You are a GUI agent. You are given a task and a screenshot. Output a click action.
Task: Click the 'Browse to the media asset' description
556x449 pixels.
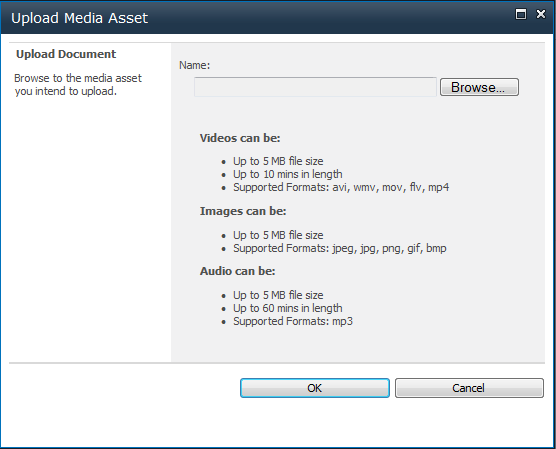click(78, 84)
